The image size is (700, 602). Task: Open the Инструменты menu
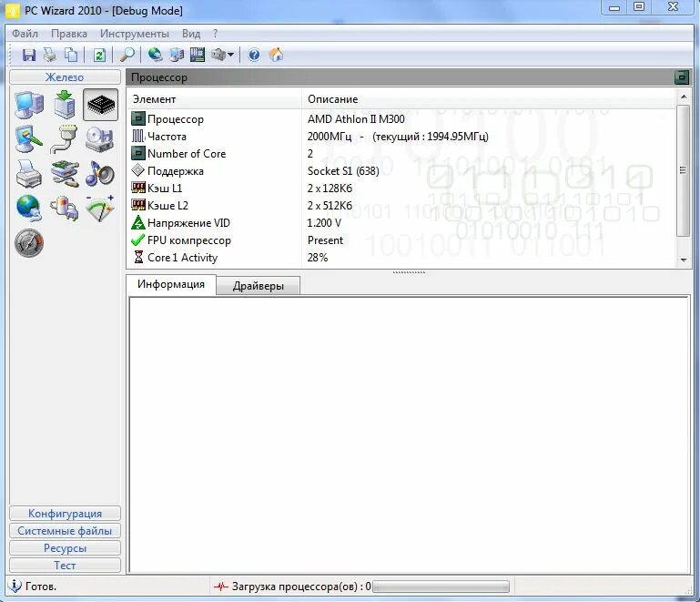tap(135, 34)
